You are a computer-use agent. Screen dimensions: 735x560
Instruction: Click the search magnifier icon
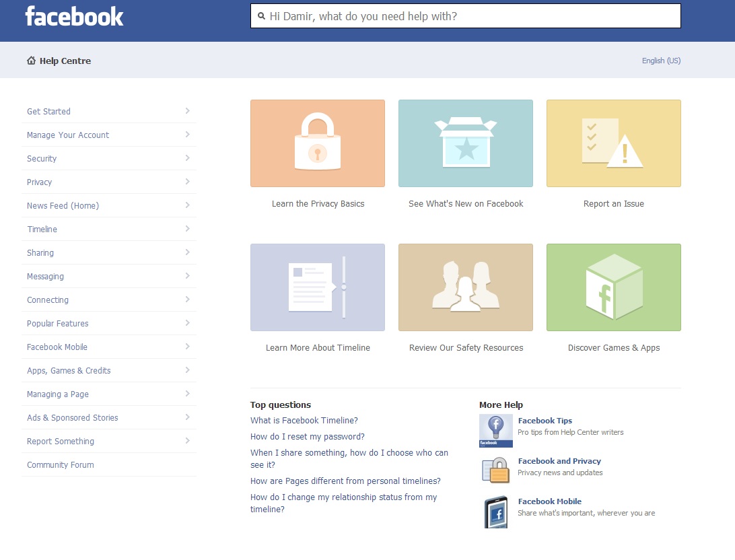click(x=262, y=16)
